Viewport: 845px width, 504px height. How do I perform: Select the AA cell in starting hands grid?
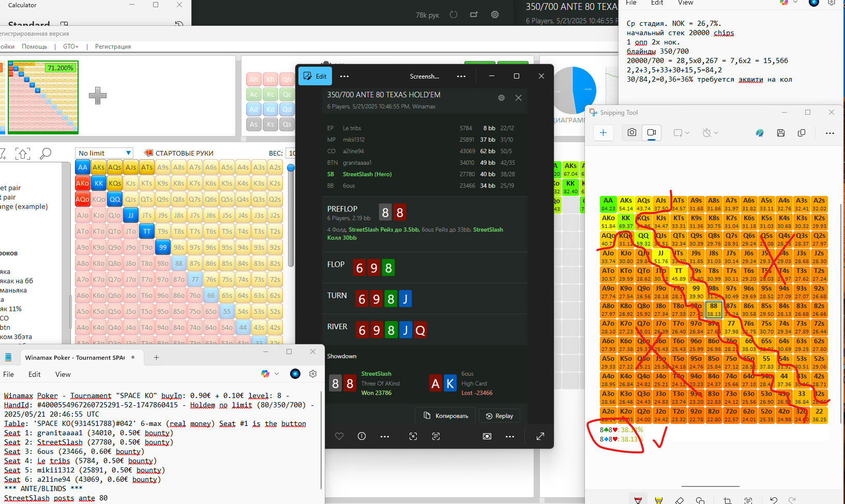pyautogui.click(x=83, y=167)
